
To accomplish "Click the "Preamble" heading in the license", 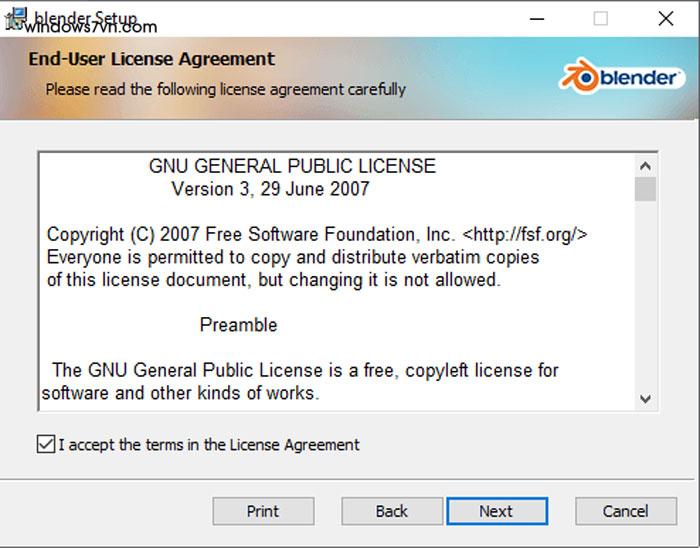I will [238, 325].
